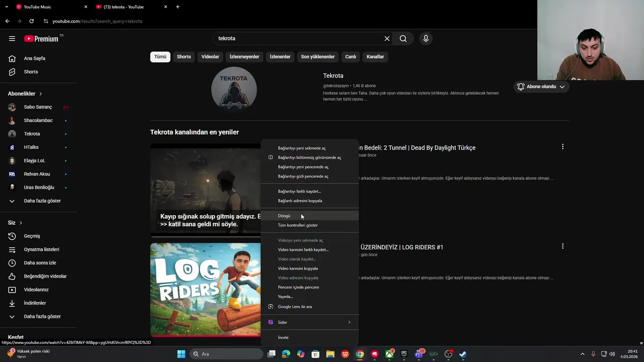Screen dimensions: 644x362
Task: Open File Explorer from the taskbar
Action: pos(330,354)
